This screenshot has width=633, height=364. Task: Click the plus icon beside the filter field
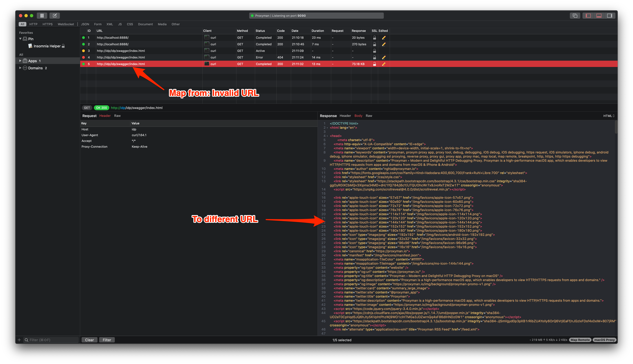point(19,340)
